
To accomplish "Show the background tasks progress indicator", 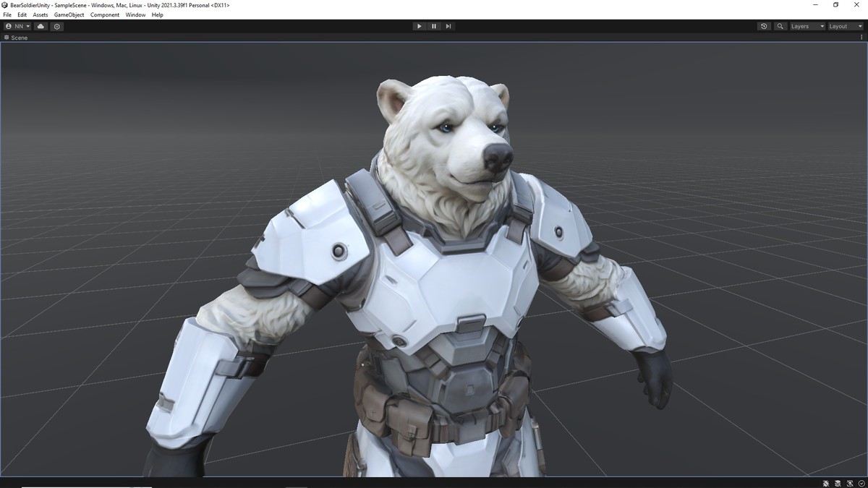I will tap(861, 483).
